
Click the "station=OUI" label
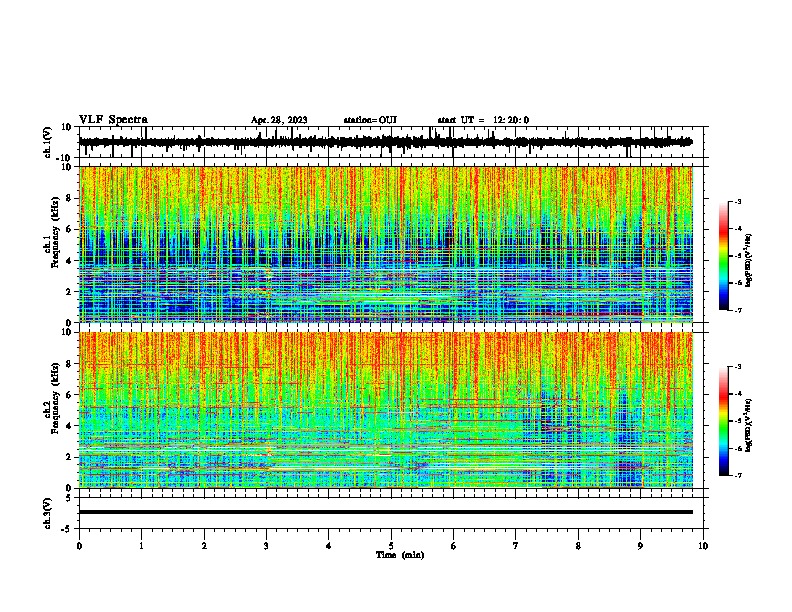click(370, 120)
